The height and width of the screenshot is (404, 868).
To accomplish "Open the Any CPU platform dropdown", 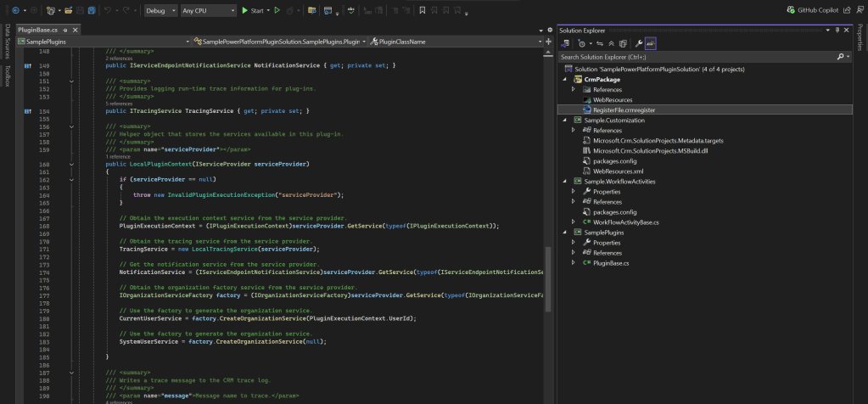I will 208,11.
